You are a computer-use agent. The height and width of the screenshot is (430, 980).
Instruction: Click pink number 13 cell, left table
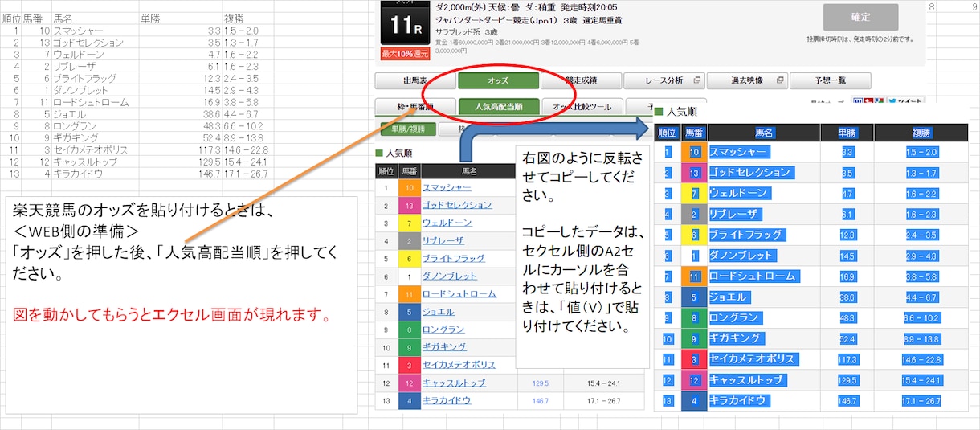409,205
